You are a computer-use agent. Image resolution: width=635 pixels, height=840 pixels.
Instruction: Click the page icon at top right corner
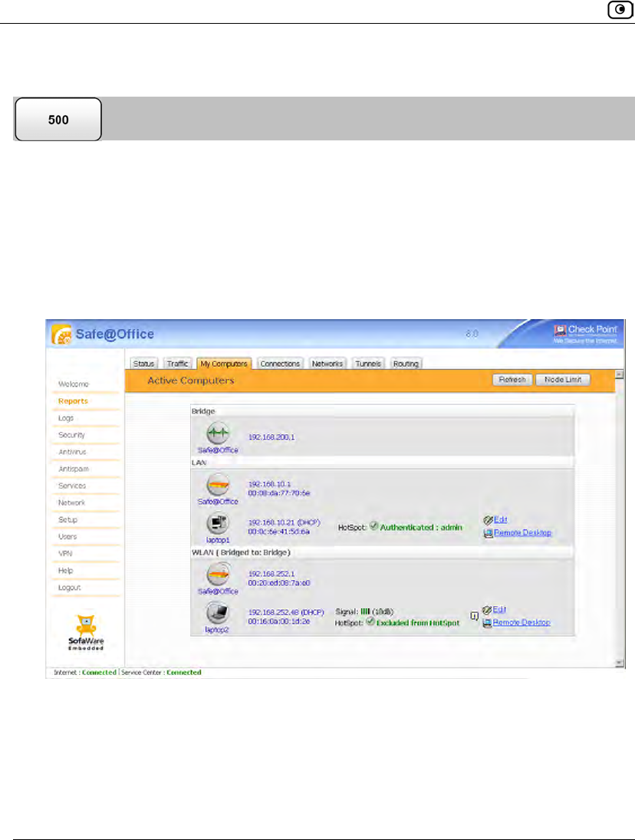(x=620, y=10)
